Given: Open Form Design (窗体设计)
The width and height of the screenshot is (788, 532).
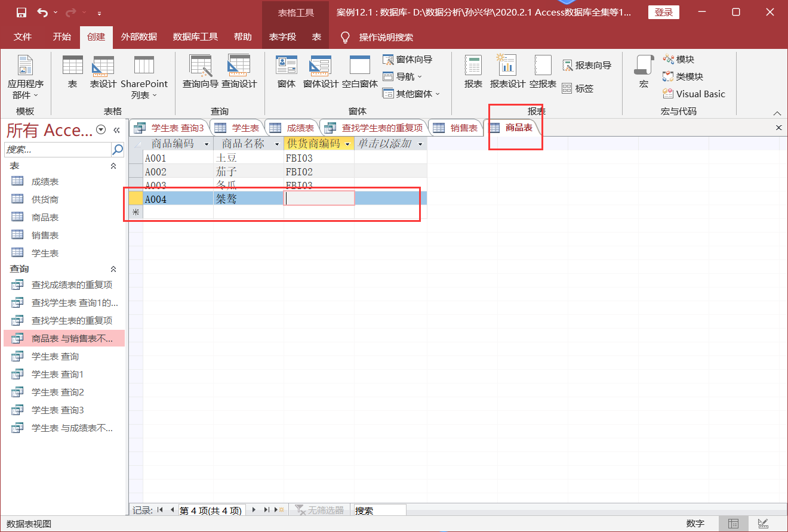Looking at the screenshot, I should tap(321, 72).
